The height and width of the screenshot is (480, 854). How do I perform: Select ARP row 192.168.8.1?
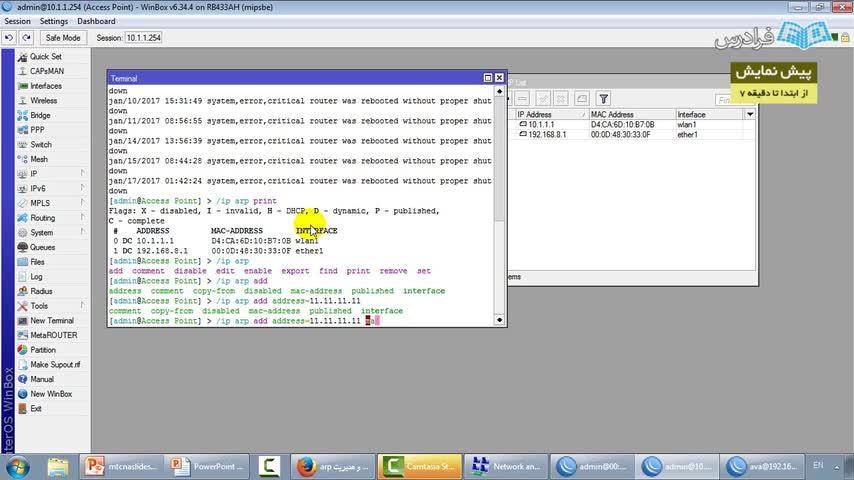point(632,135)
